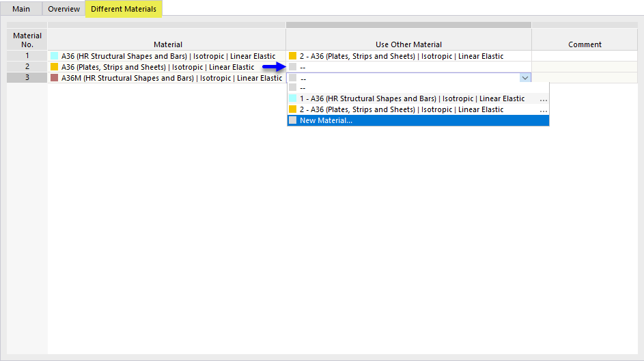
Task: Switch to the Main tab
Action: pos(21,9)
